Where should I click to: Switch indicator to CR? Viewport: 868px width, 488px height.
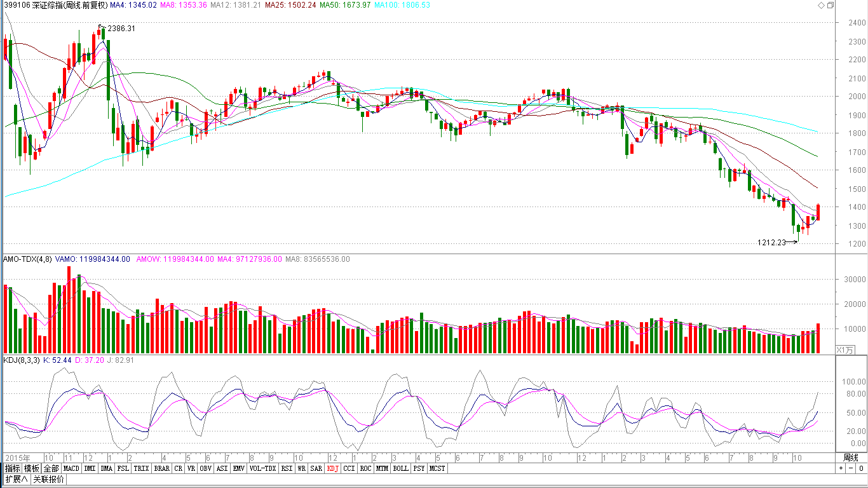(x=179, y=468)
